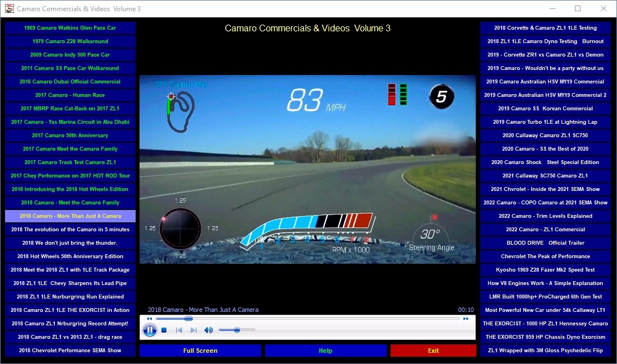Select highlighted 2018 Camaro More Than Just A Camera
617x364 pixels.
click(70, 216)
